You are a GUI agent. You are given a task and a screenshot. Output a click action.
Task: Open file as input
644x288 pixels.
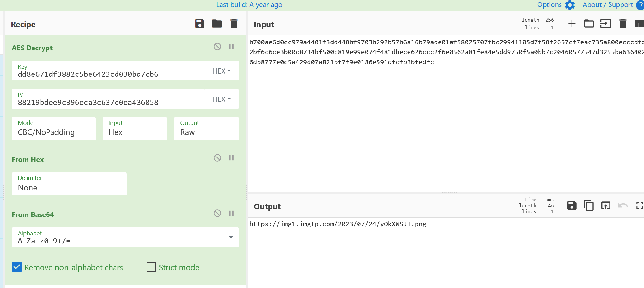pyautogui.click(x=606, y=24)
